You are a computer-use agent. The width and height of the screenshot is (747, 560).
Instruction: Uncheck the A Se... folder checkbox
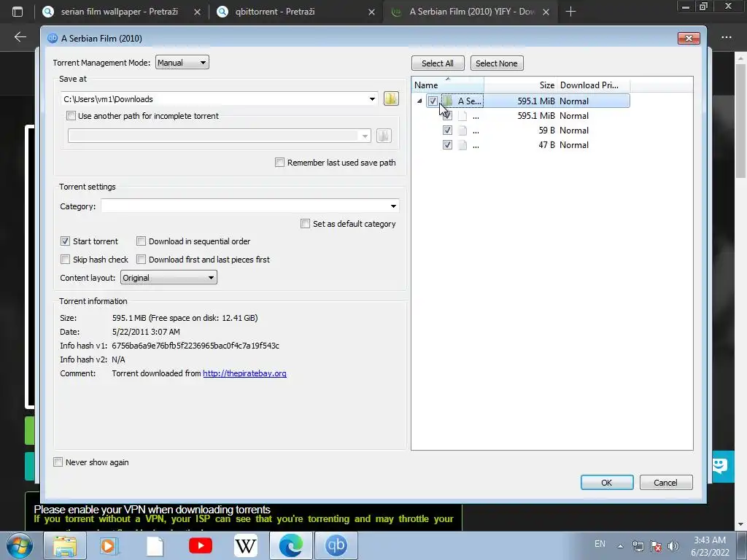433,101
